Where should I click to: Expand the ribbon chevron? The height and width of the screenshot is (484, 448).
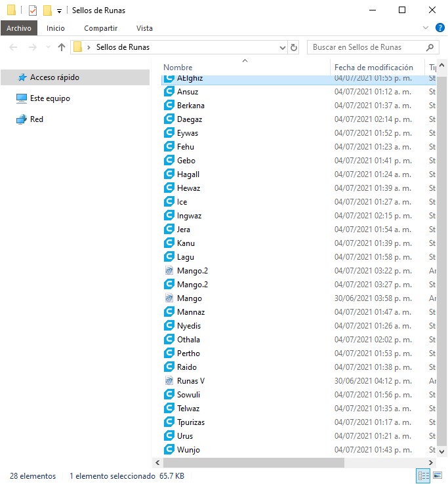426,28
